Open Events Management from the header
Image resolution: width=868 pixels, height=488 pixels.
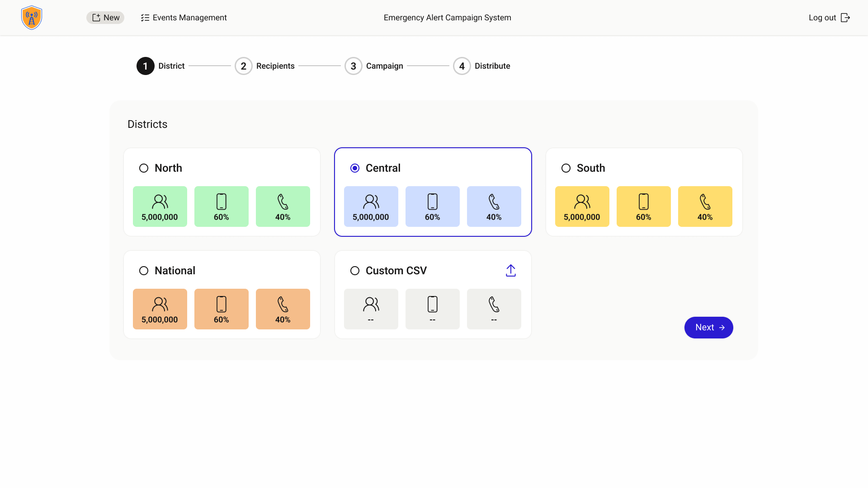189,18
